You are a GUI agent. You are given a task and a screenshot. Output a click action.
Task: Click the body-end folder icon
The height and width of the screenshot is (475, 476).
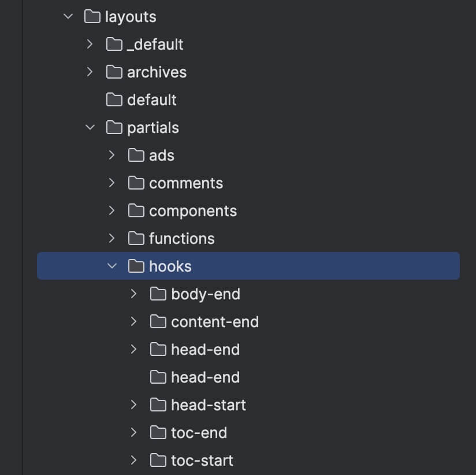tap(158, 294)
